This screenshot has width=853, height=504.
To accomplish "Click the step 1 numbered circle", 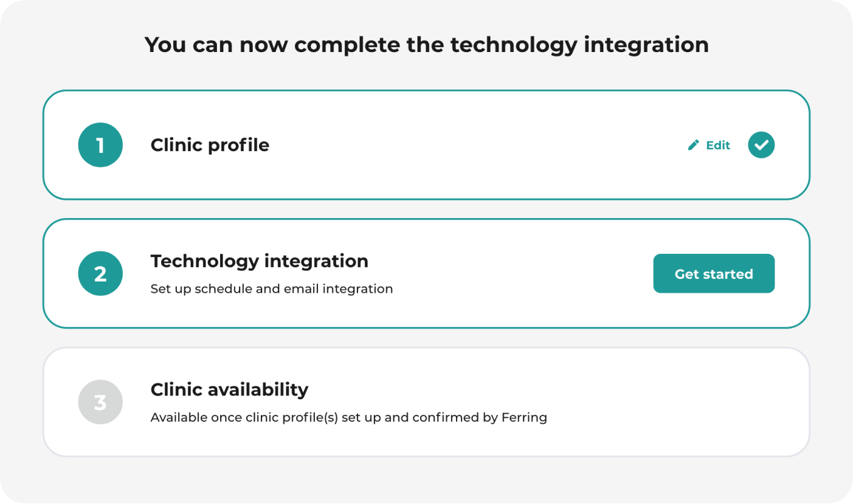I will click(x=100, y=145).
